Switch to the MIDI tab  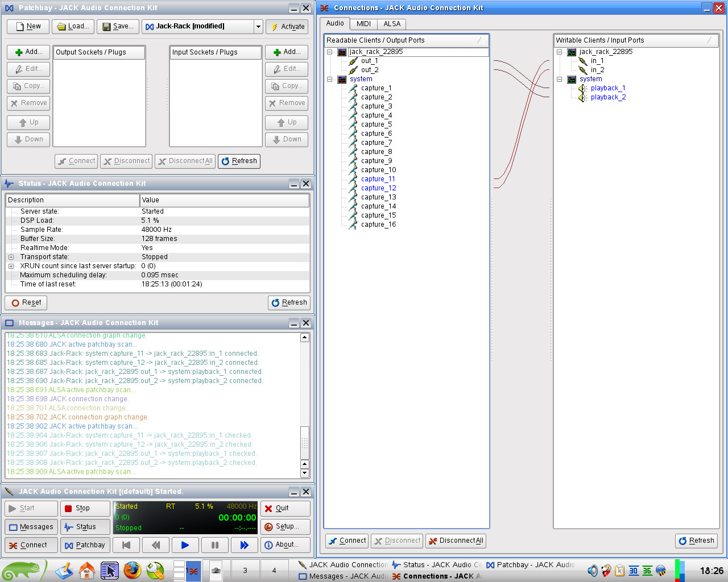[x=363, y=24]
